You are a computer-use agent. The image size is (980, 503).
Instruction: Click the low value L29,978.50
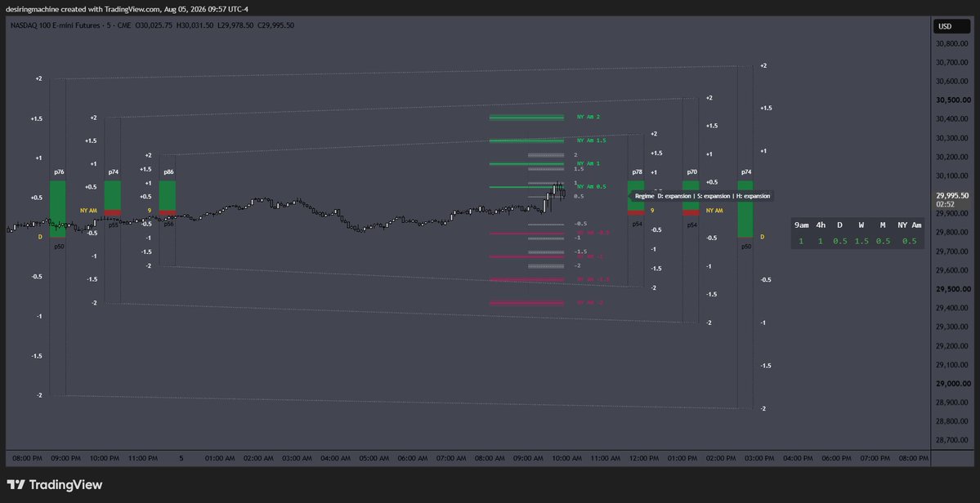tap(235, 25)
